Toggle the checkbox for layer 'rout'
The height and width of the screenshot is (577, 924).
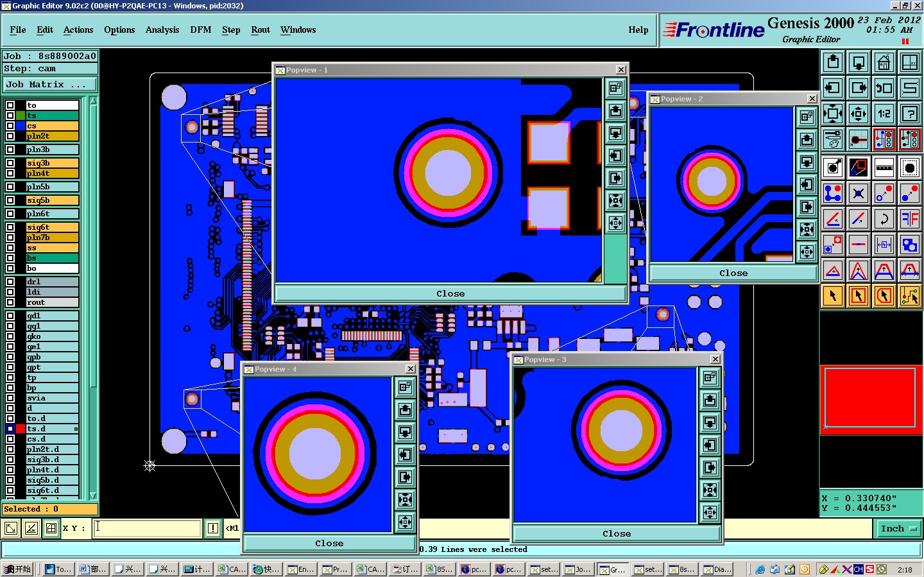coord(10,302)
